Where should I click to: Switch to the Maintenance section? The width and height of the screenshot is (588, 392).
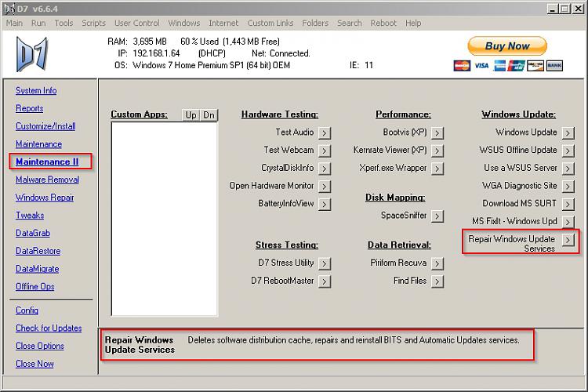pyautogui.click(x=38, y=144)
